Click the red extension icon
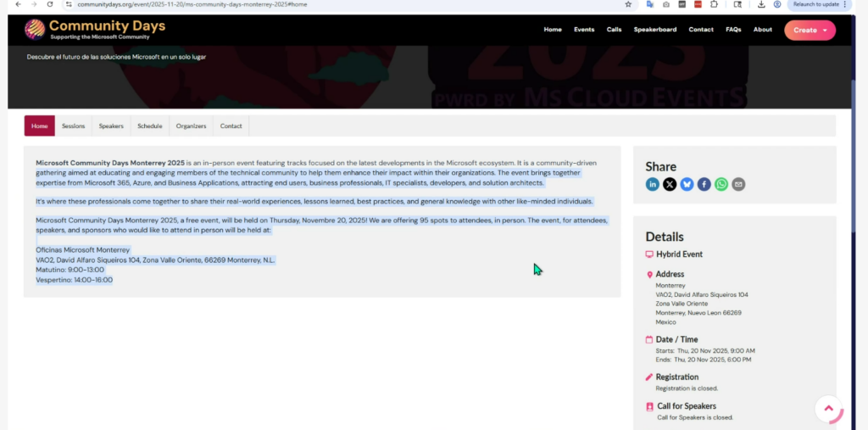Screen dimensions: 868x430 click(x=698, y=4)
